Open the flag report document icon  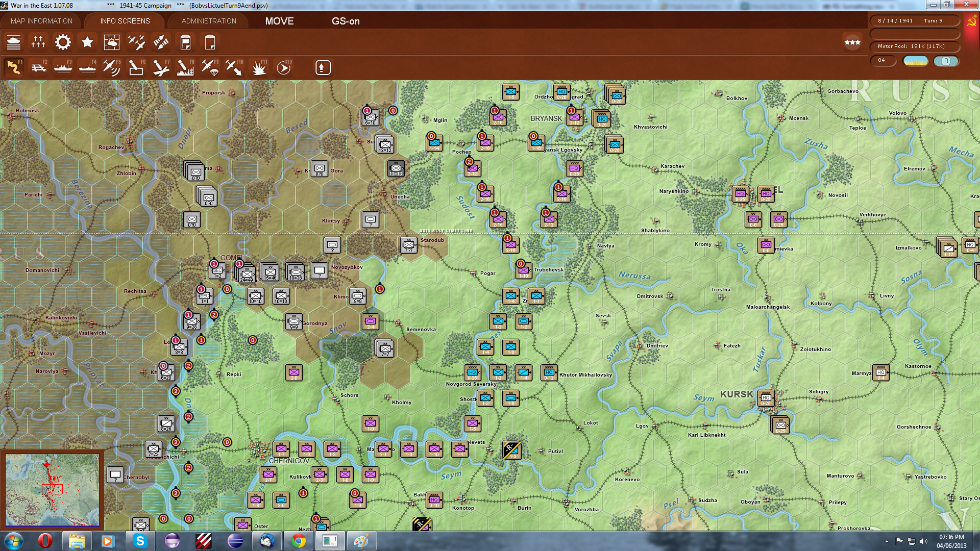pyautogui.click(x=185, y=42)
